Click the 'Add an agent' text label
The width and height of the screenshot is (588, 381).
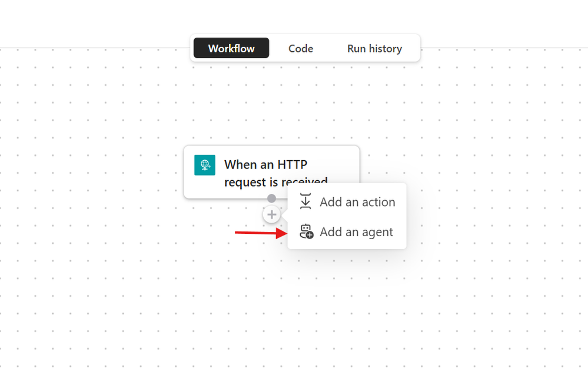[x=356, y=232]
